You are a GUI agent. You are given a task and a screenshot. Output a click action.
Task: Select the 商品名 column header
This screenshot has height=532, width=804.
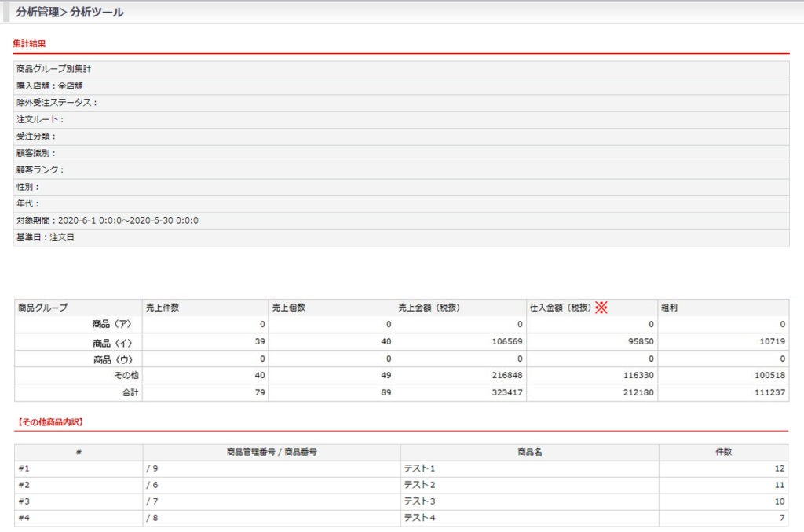[x=530, y=452]
